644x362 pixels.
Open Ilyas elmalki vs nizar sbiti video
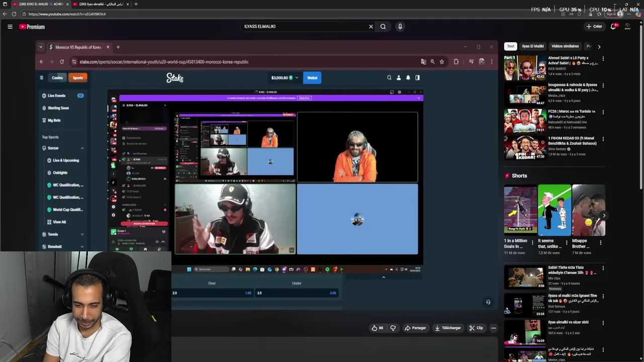pyautogui.click(x=525, y=332)
